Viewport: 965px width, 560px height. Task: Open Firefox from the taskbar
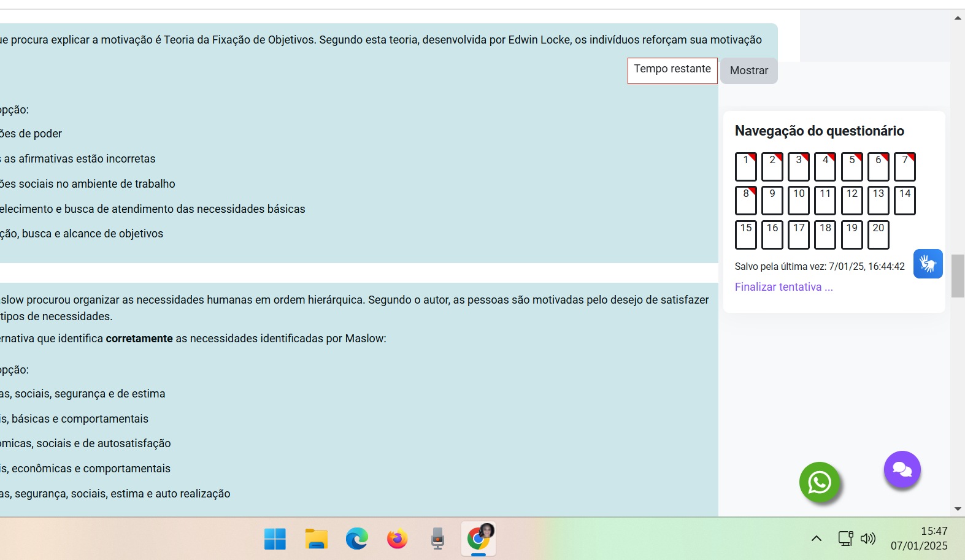coord(397,539)
